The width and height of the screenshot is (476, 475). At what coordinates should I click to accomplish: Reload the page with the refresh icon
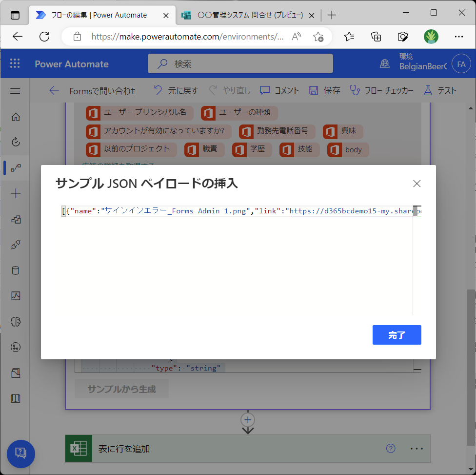coord(44,37)
